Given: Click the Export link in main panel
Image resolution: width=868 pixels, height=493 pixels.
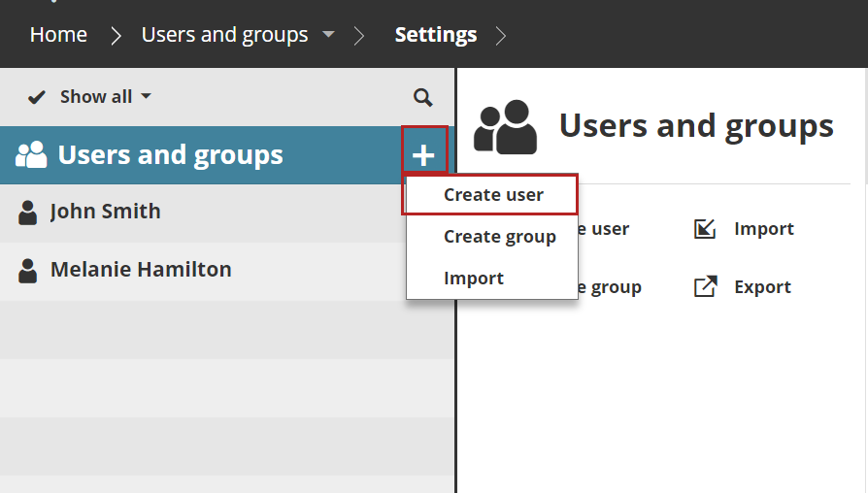Looking at the screenshot, I should point(762,287).
